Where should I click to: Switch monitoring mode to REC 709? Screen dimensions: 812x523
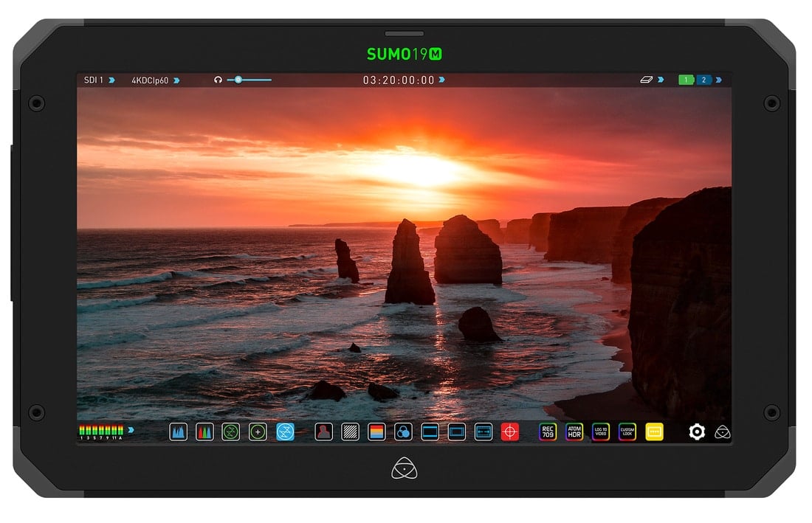click(548, 432)
